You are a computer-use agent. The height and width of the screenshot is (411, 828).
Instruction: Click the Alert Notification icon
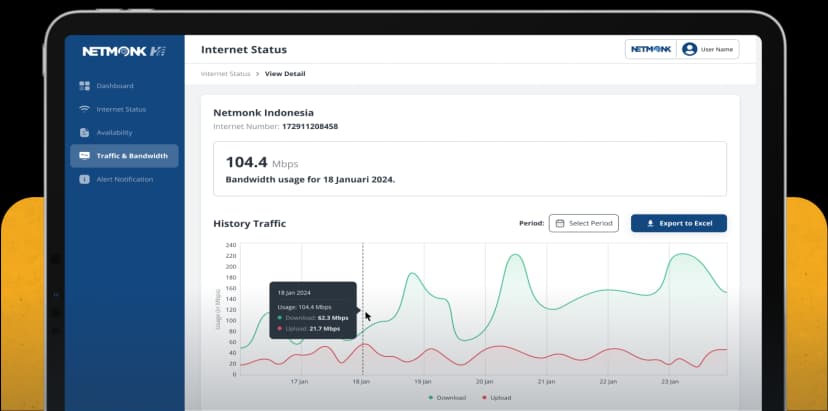tap(84, 179)
